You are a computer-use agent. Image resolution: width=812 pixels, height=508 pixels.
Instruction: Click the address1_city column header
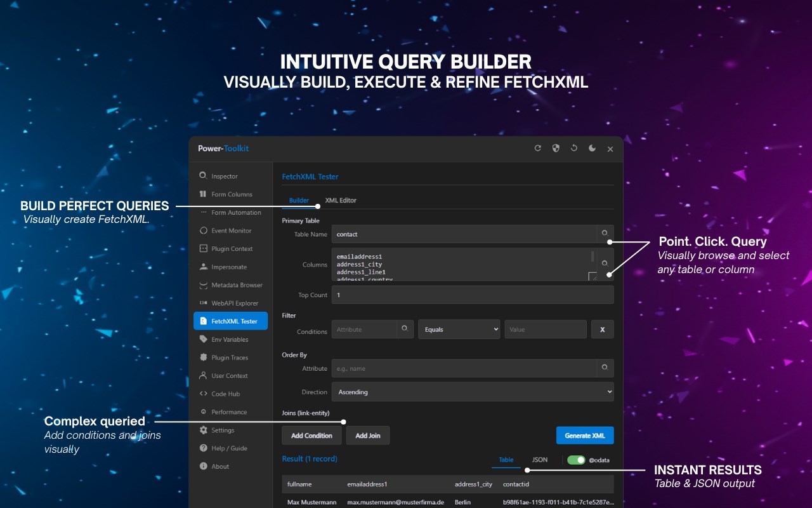(473, 485)
